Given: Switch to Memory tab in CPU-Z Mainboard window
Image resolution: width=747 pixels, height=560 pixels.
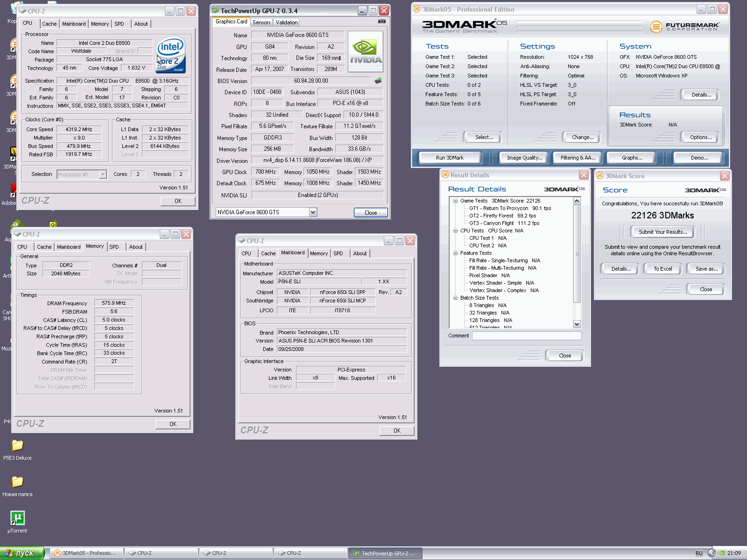Looking at the screenshot, I should coord(319,253).
